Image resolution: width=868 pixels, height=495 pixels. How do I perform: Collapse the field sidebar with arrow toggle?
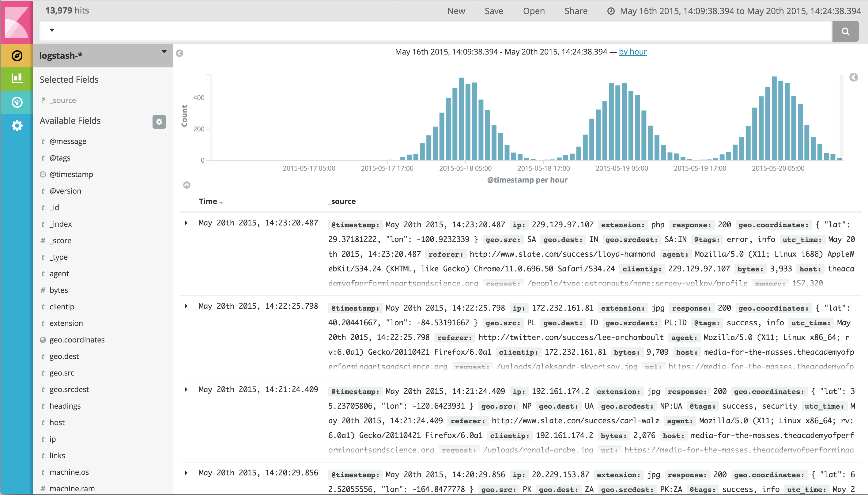179,53
